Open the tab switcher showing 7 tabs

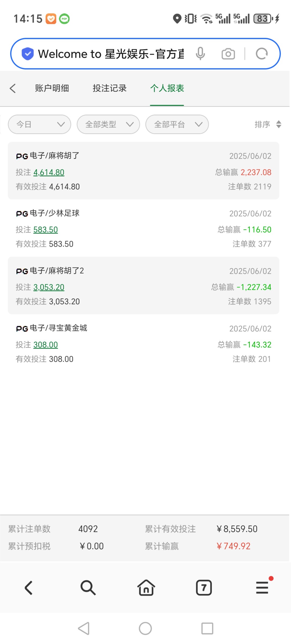[x=204, y=588]
